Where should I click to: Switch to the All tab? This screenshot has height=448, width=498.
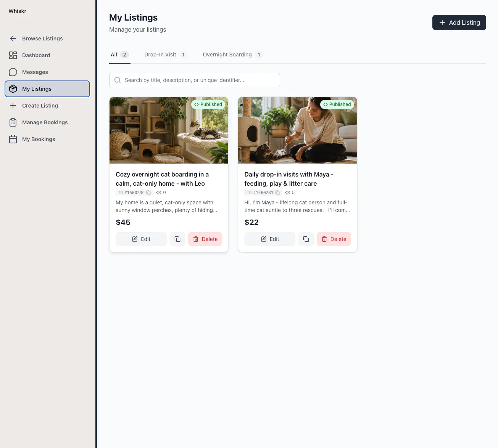coord(120,55)
